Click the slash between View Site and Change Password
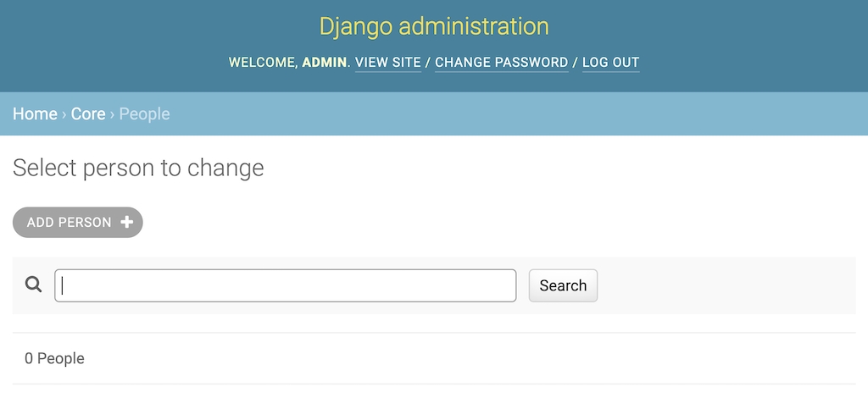Viewport: 868px width, 409px height. (x=428, y=63)
